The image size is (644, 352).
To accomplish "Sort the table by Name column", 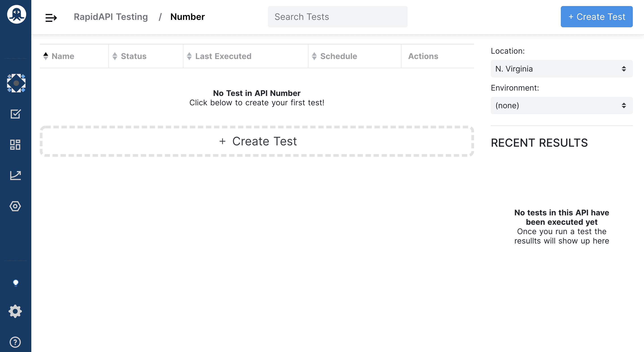I will [59, 56].
